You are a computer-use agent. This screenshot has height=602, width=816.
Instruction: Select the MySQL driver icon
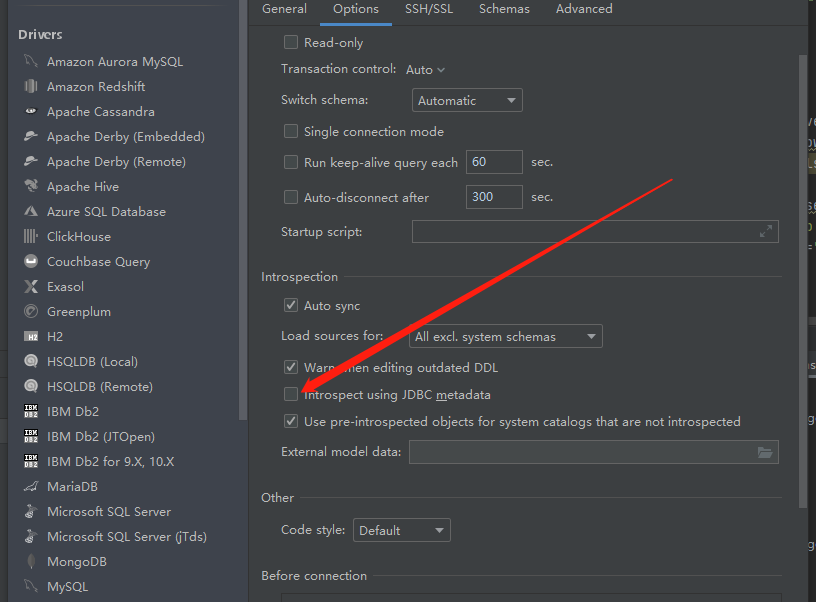[x=30, y=586]
